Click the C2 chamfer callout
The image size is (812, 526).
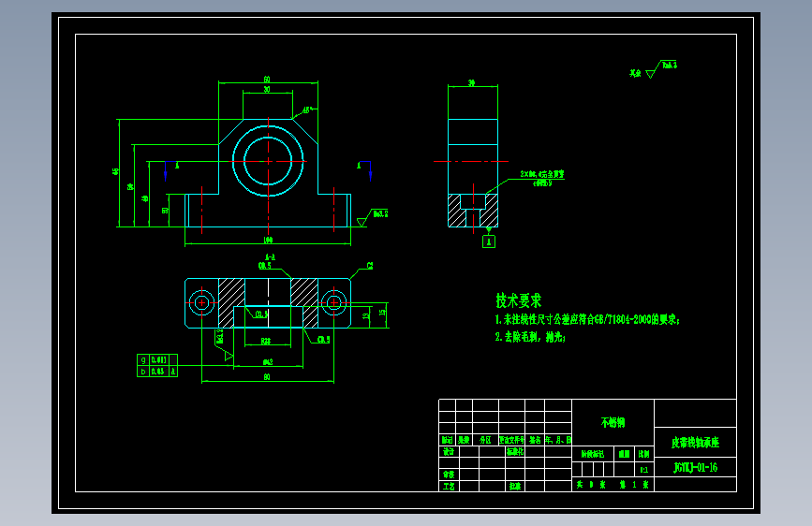tap(370, 266)
